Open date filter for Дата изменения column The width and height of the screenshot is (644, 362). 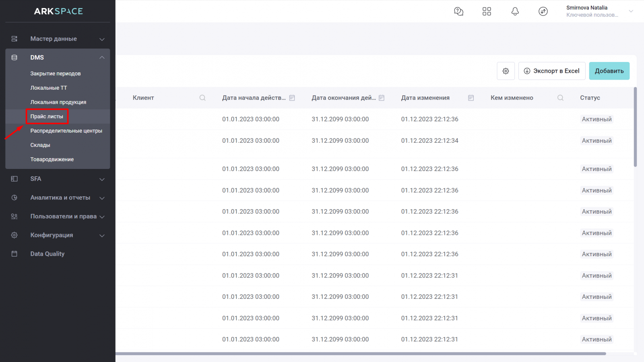click(x=471, y=98)
